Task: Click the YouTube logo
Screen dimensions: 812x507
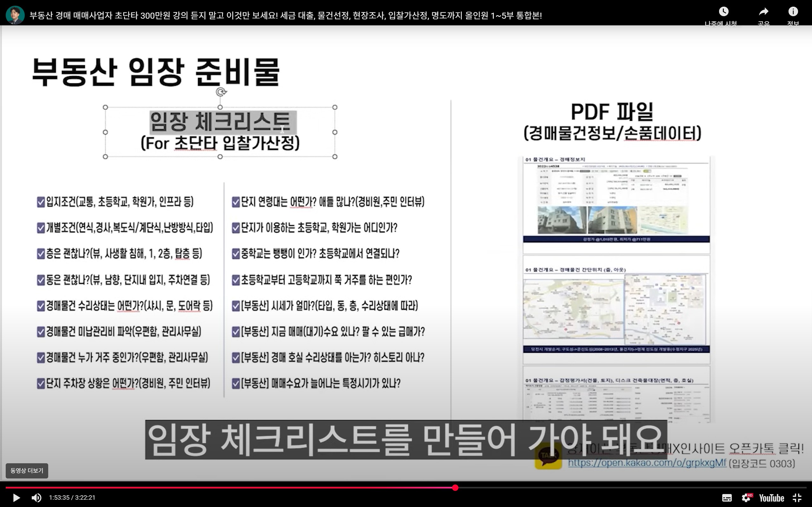Action: [x=771, y=497]
